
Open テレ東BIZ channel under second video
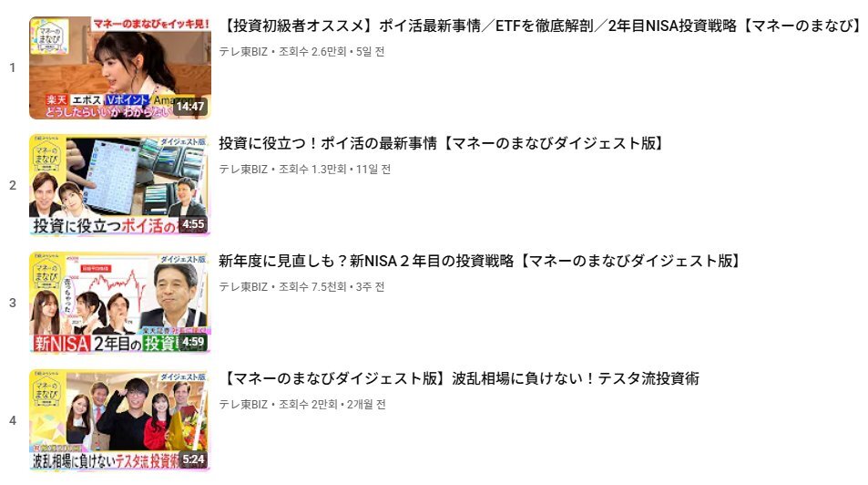pyautogui.click(x=243, y=169)
